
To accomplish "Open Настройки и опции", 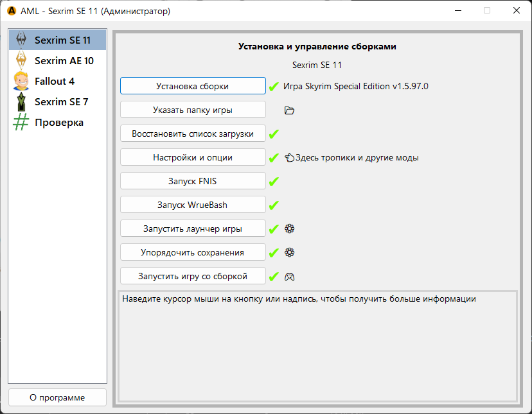I will pyautogui.click(x=193, y=157).
